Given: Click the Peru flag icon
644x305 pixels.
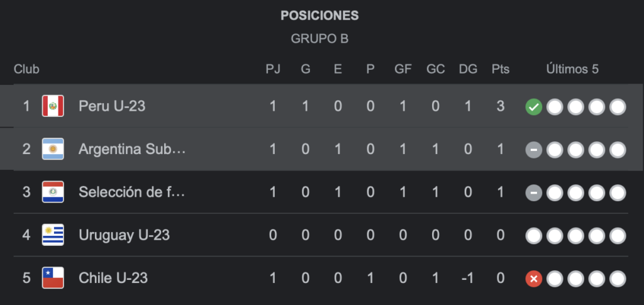Looking at the screenshot, I should coord(53,106).
